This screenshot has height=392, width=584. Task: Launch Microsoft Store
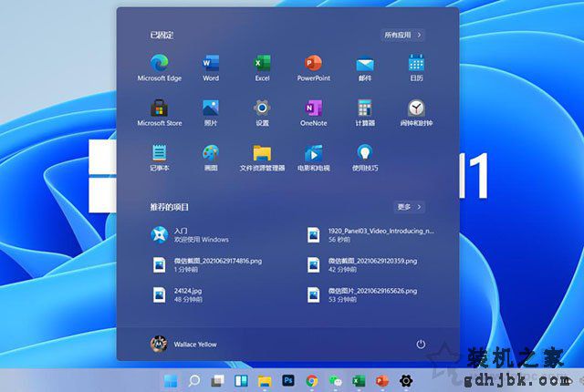coord(160,113)
